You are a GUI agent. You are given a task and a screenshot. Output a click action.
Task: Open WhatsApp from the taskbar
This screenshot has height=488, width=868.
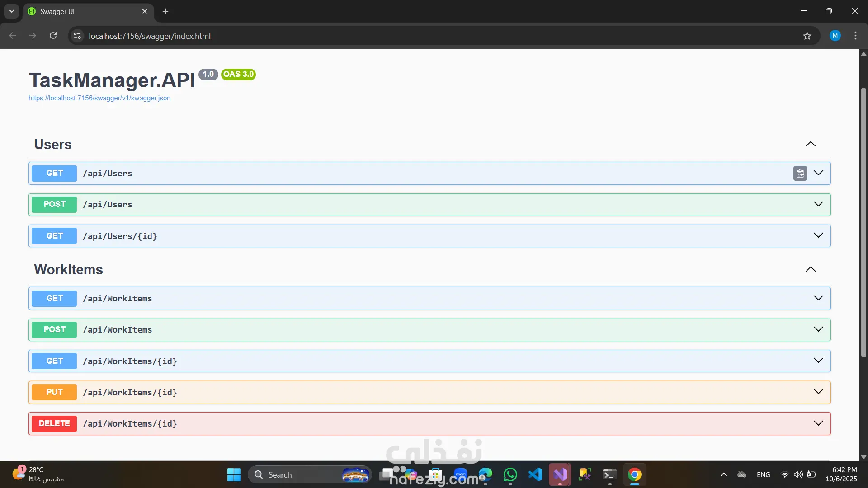point(510,474)
